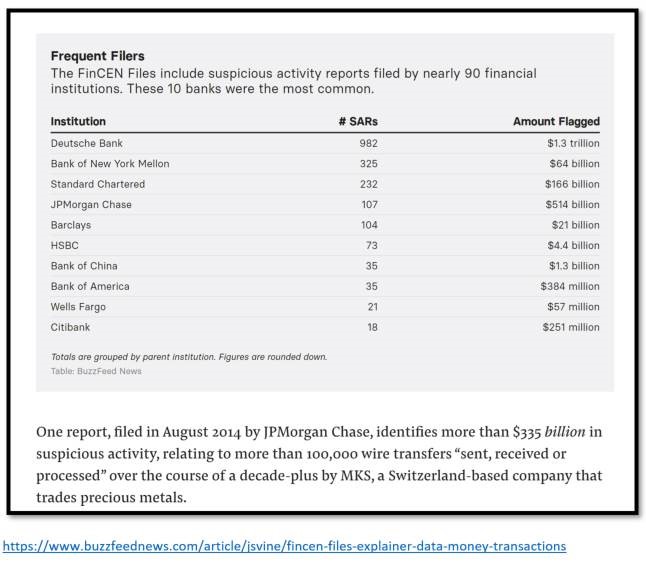
Task: Click the "Institution" column header
Action: tap(78, 122)
